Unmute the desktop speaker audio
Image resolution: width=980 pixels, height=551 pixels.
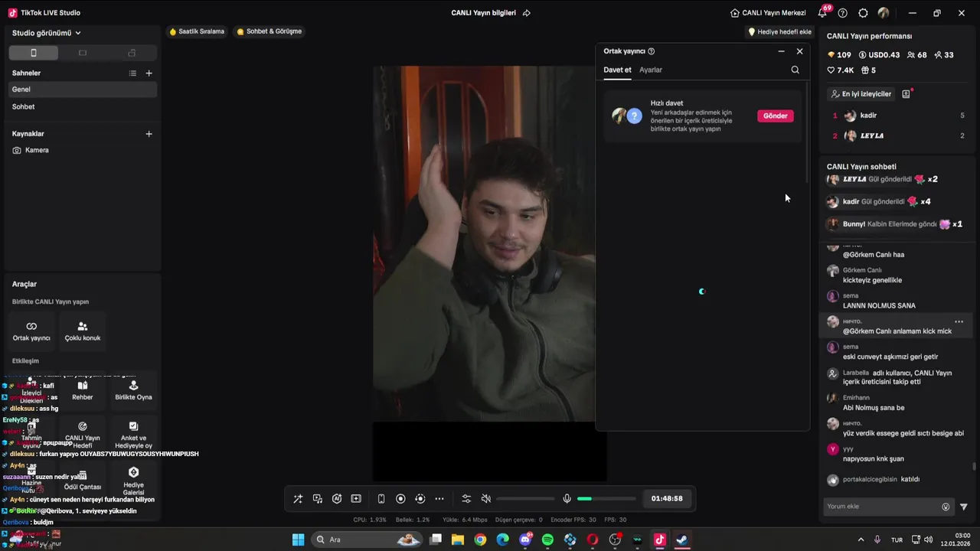tap(485, 499)
